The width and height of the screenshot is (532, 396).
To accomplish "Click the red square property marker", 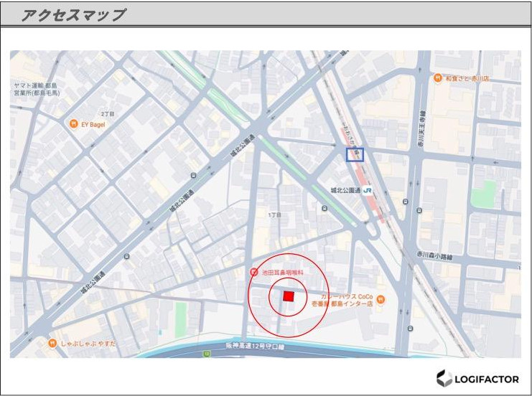I will (289, 296).
